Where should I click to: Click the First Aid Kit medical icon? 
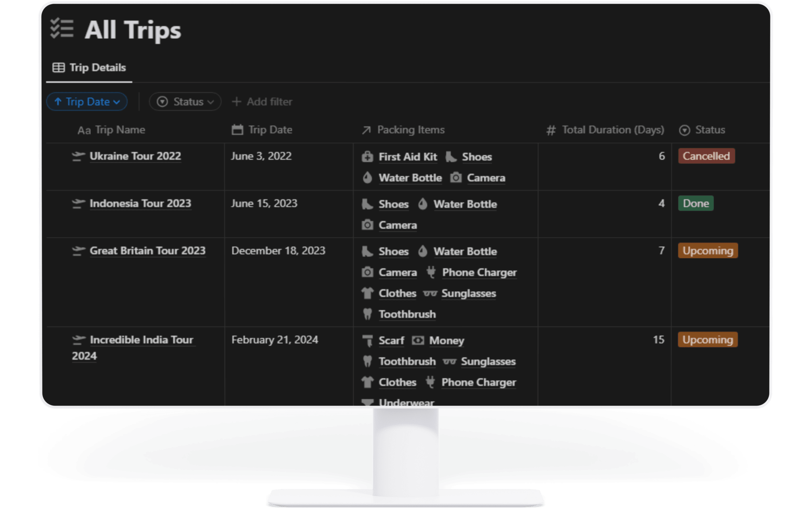367,157
